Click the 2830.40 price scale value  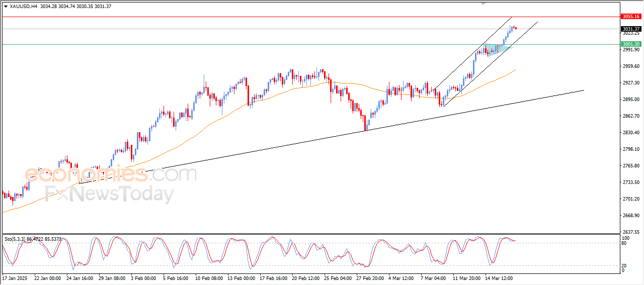pyautogui.click(x=630, y=133)
